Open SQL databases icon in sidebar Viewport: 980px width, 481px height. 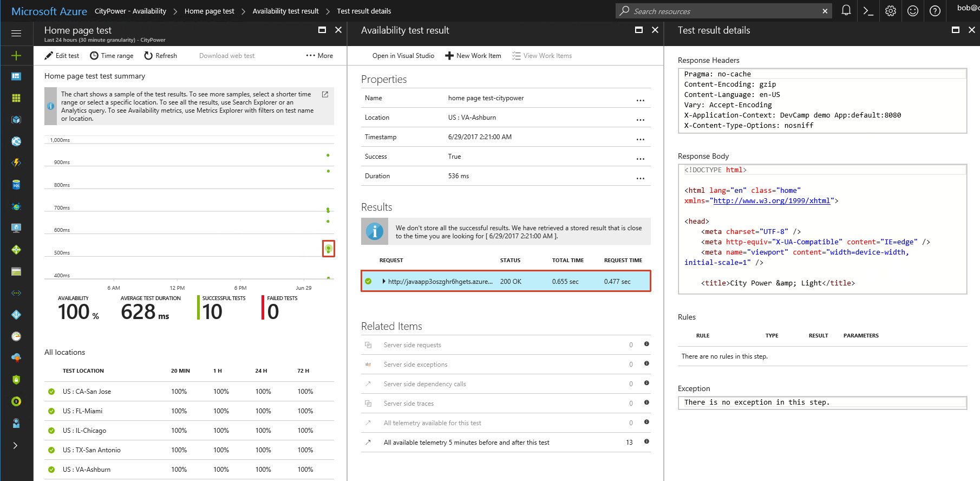click(16, 185)
